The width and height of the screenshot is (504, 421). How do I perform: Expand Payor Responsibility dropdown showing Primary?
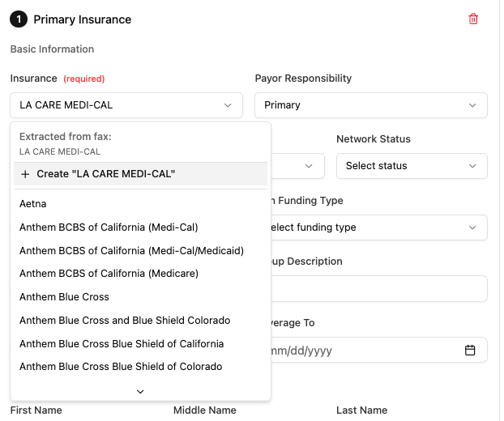pos(371,105)
